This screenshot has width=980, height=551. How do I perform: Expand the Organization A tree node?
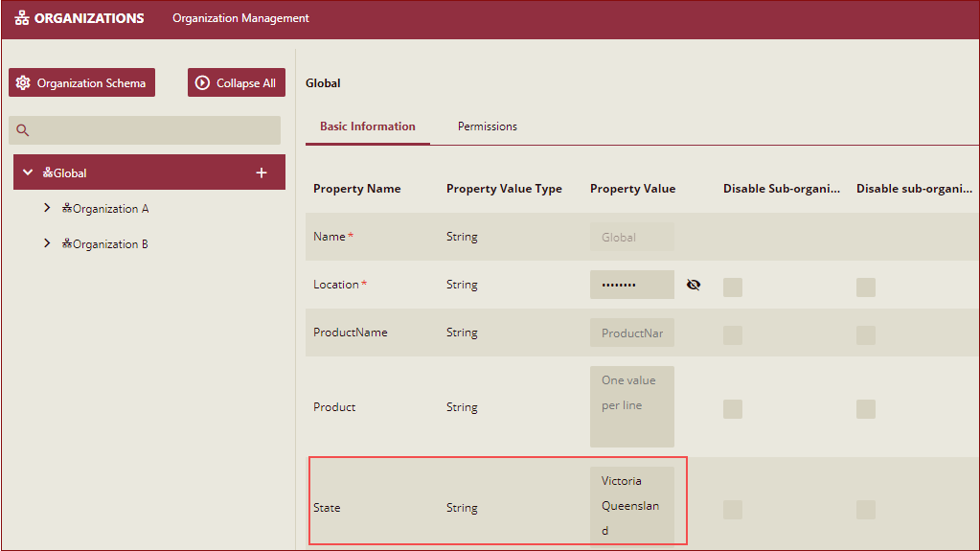[47, 208]
